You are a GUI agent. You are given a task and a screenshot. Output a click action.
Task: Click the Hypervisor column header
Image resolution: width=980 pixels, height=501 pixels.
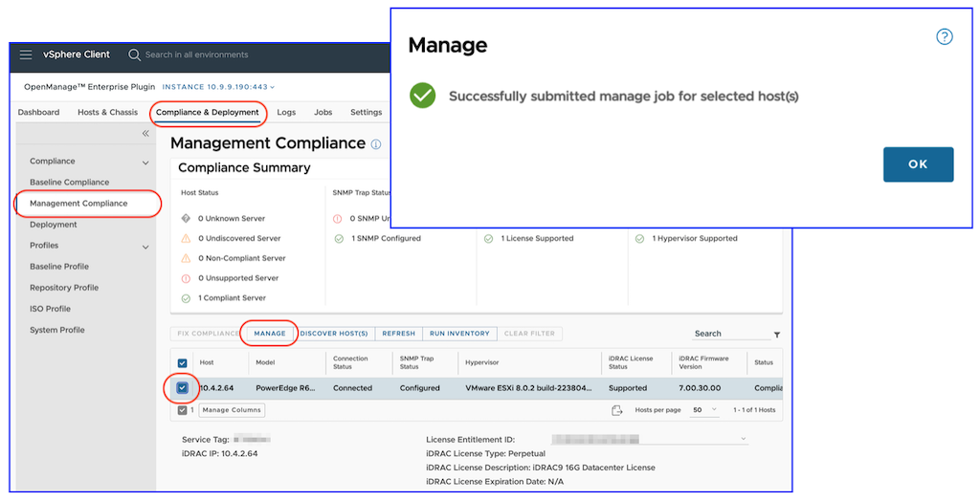tap(482, 363)
